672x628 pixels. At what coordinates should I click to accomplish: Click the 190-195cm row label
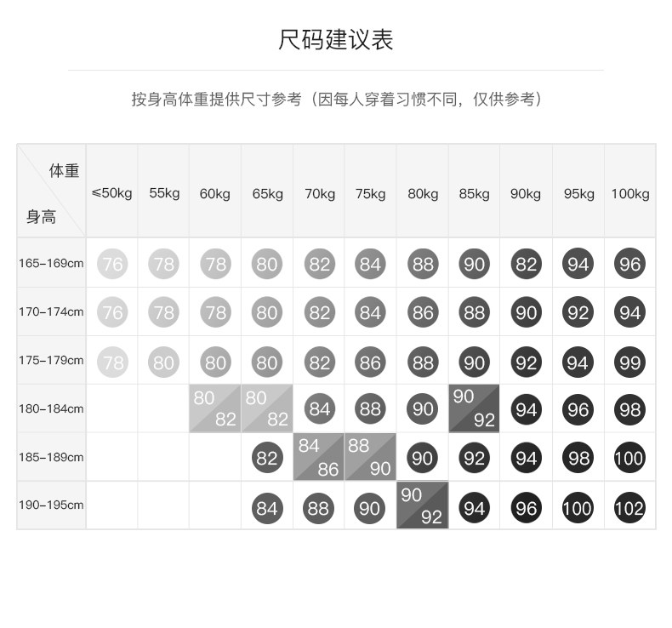[51, 505]
